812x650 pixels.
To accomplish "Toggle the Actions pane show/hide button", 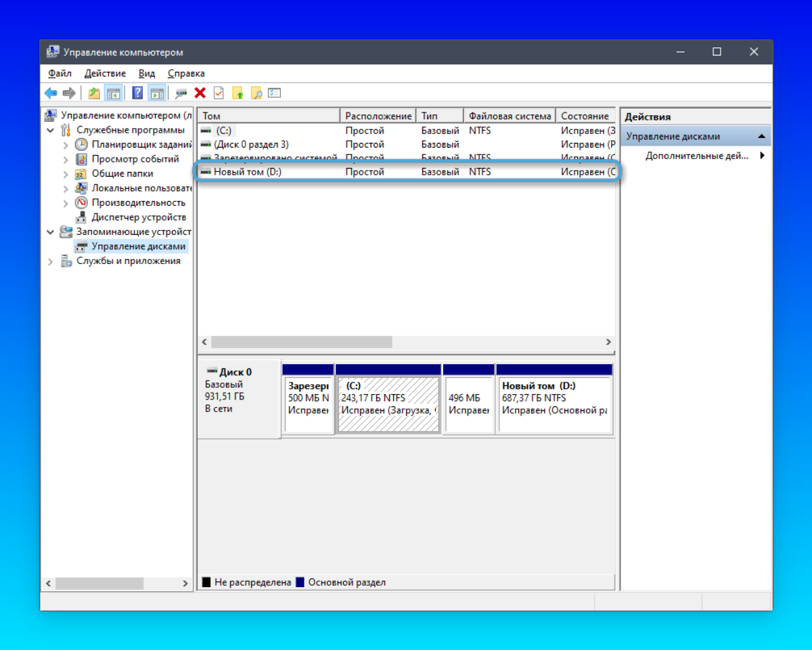I will click(157, 93).
